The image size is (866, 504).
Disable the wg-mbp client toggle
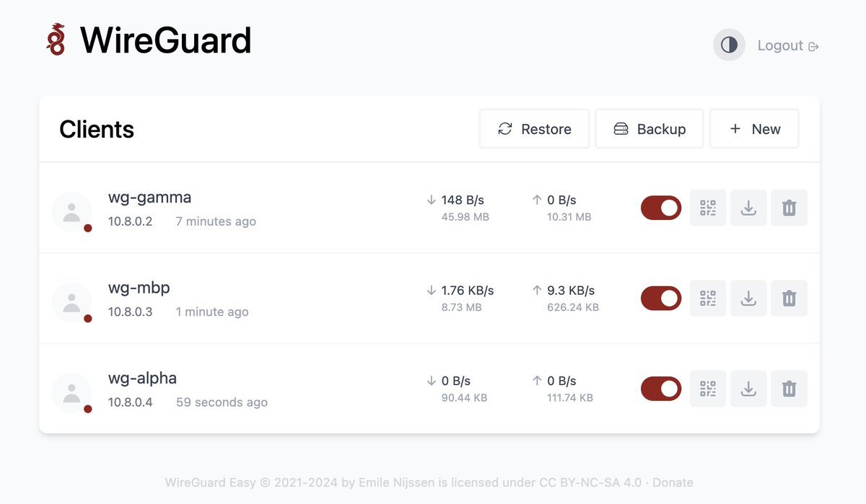coord(661,299)
